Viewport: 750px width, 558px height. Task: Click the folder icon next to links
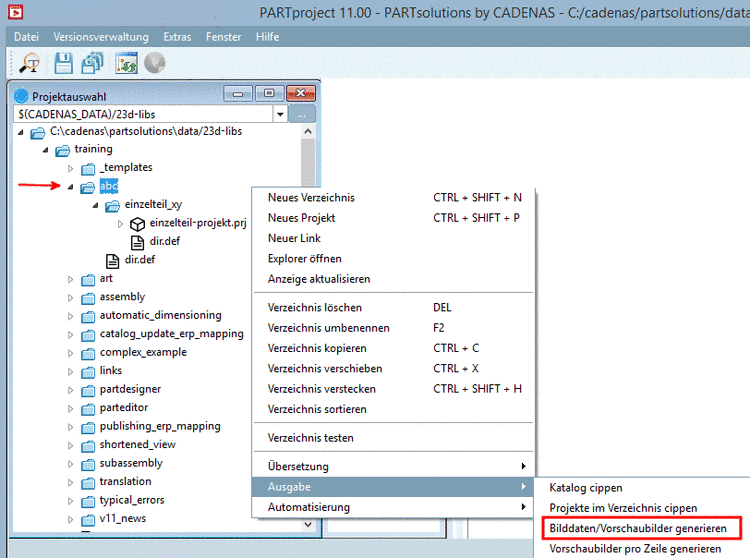[x=88, y=372]
